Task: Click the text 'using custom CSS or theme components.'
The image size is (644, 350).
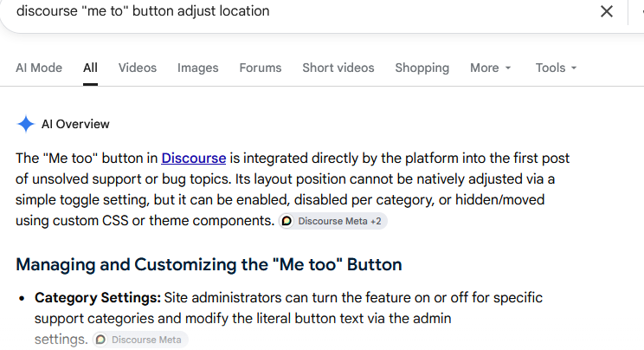Action: 145,220
